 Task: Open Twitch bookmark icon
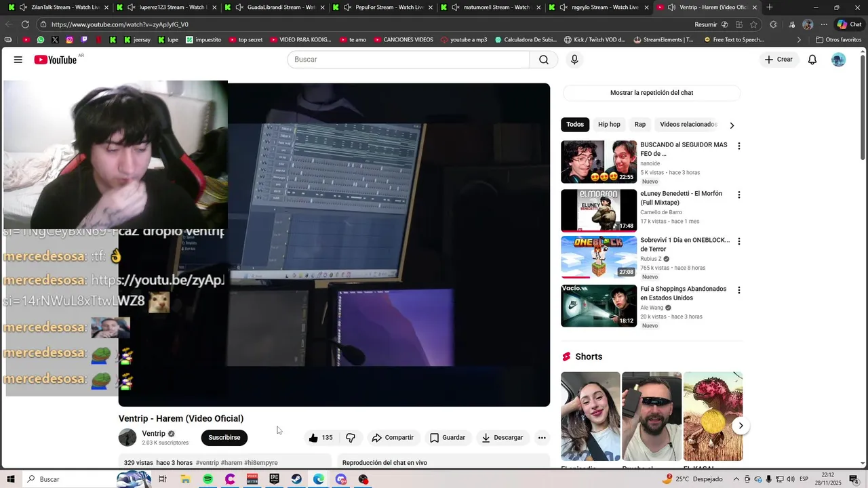[84, 40]
